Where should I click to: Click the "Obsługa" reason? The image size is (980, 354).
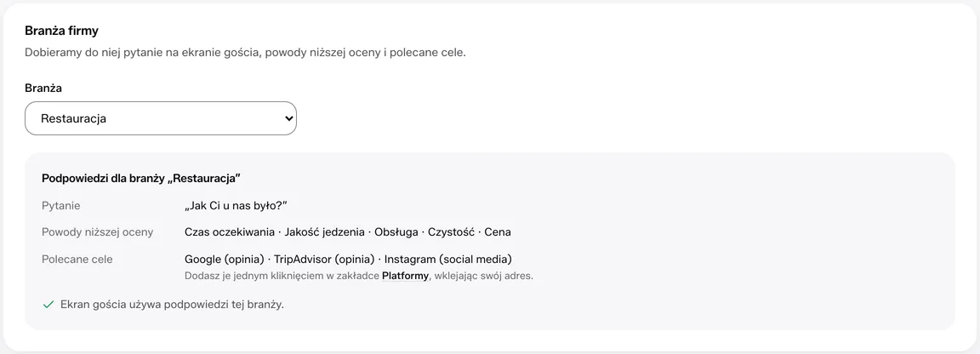[x=396, y=232]
